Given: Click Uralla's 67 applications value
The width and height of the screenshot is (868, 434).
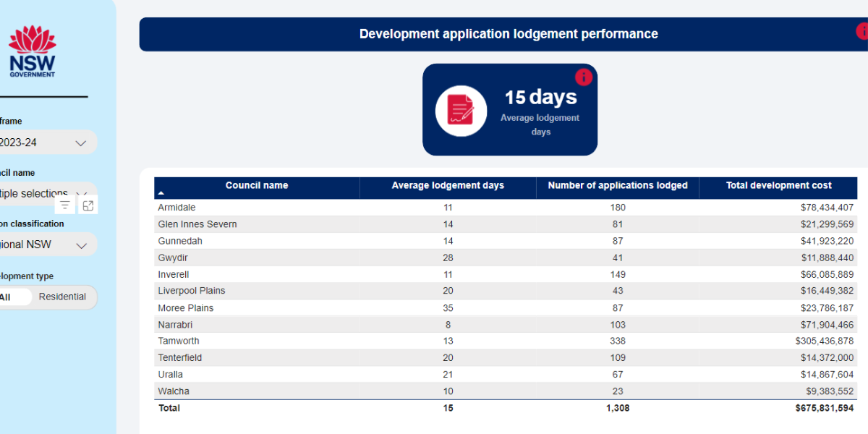Looking at the screenshot, I should pos(618,375).
